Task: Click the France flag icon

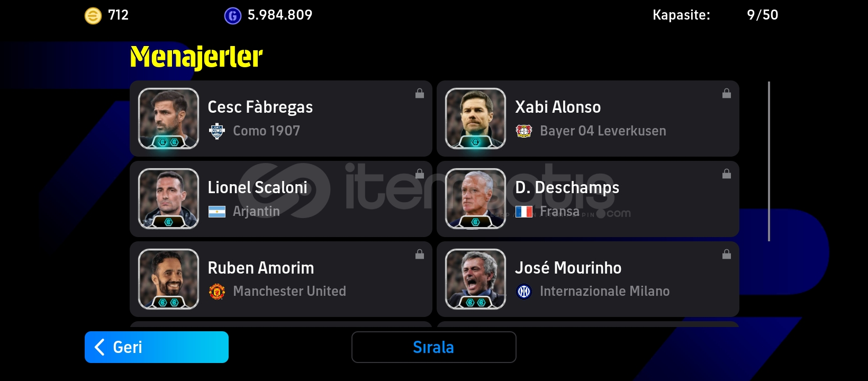Action: tap(524, 212)
